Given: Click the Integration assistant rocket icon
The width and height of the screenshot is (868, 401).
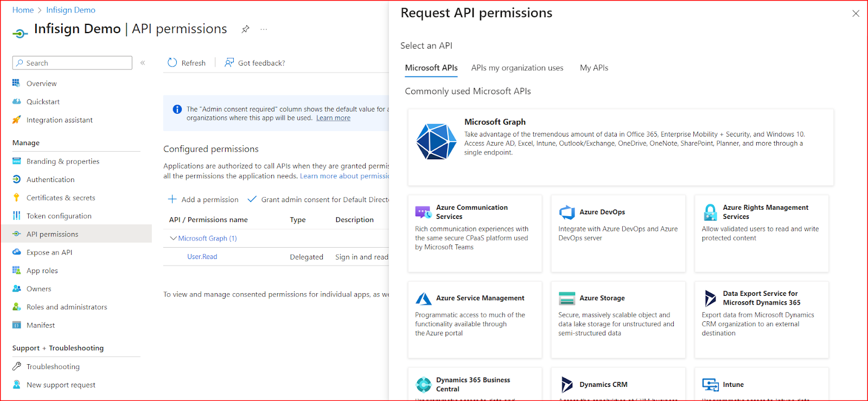Looking at the screenshot, I should pyautogui.click(x=16, y=120).
